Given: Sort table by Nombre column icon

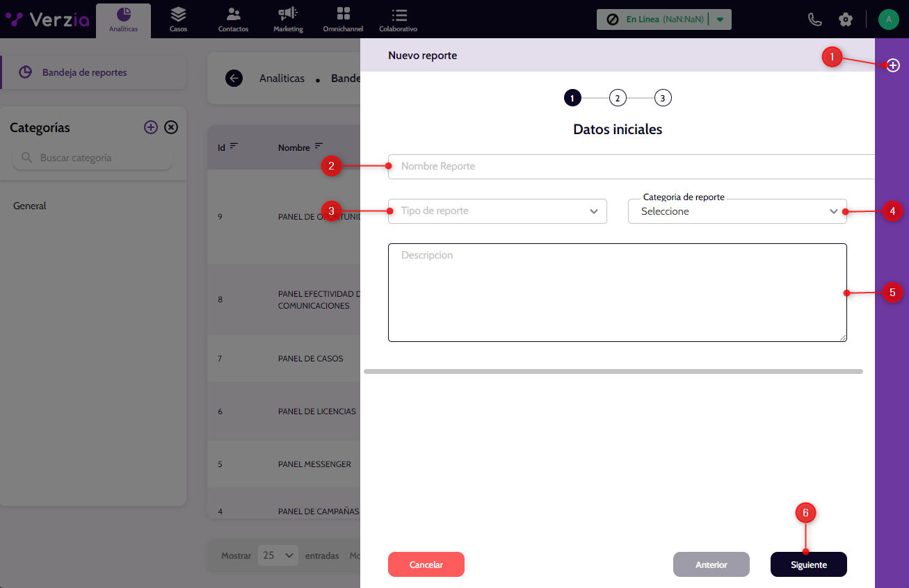Looking at the screenshot, I should point(319,146).
